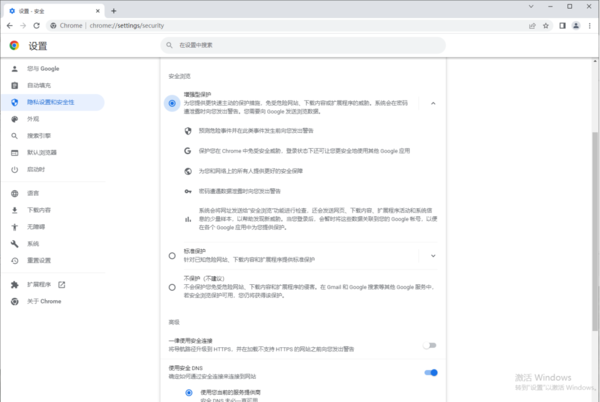The image size is (600, 402).
Task: Open Chrome three-dot menu
Action: click(590, 24)
